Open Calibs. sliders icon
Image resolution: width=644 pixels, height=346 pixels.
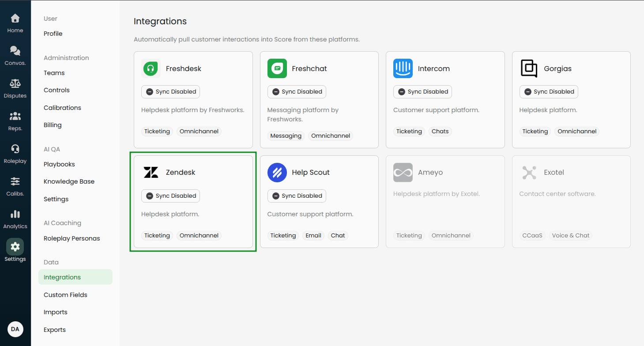pos(15,181)
